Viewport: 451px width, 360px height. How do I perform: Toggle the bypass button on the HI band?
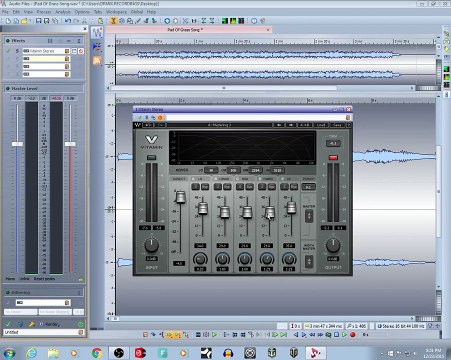[x=294, y=187]
